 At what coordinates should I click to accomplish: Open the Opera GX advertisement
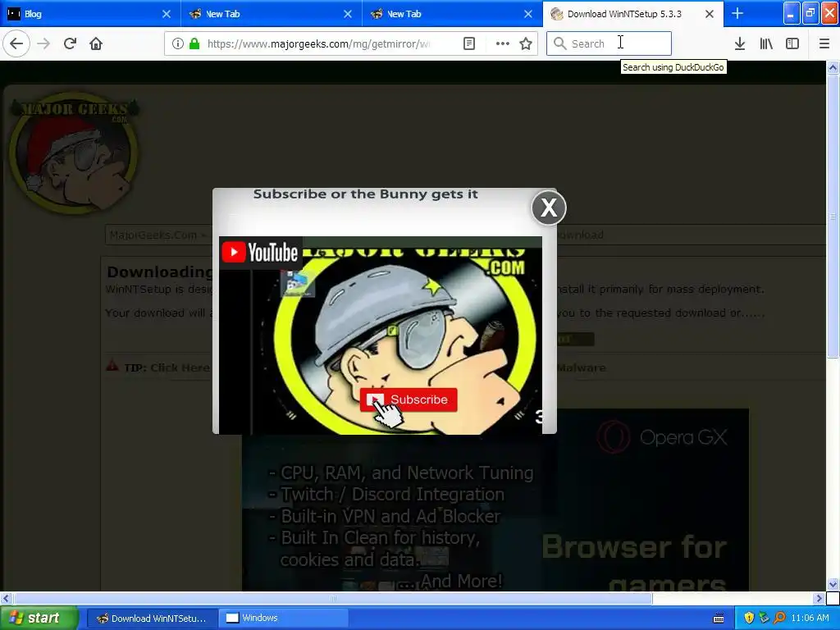coord(495,500)
